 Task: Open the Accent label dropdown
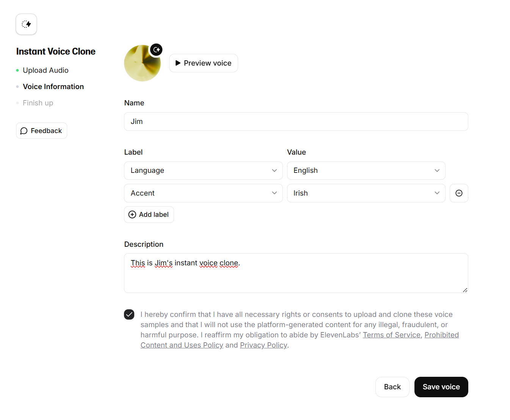[x=203, y=193]
